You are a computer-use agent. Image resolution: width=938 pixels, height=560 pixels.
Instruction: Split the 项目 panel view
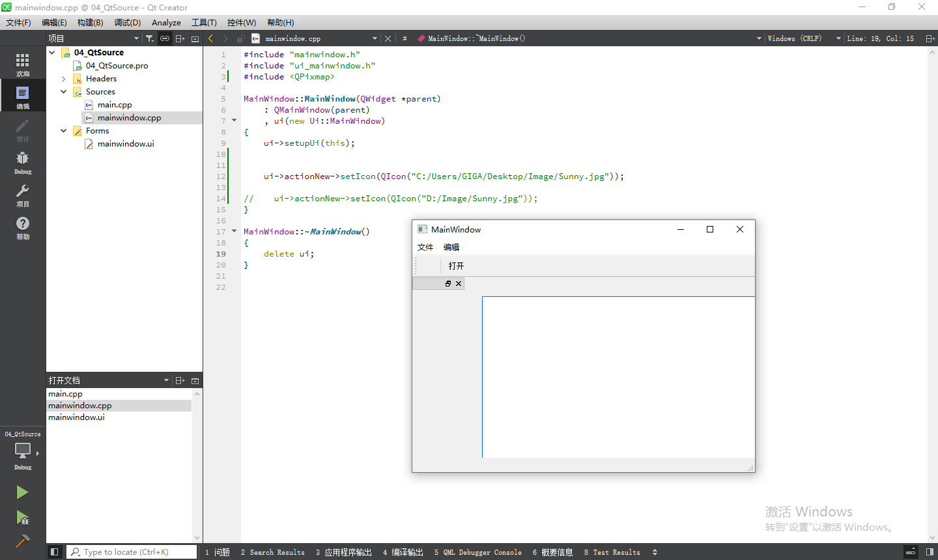click(x=180, y=38)
